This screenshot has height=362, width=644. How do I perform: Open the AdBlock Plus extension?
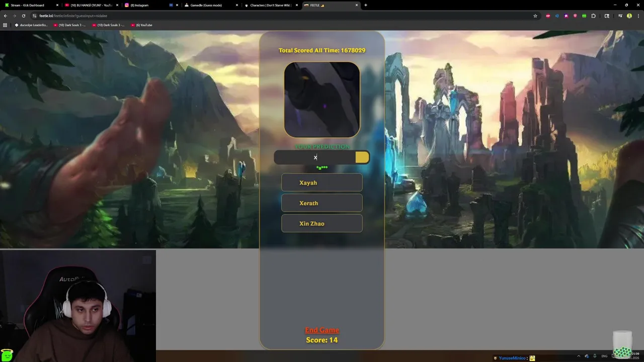coord(548,16)
